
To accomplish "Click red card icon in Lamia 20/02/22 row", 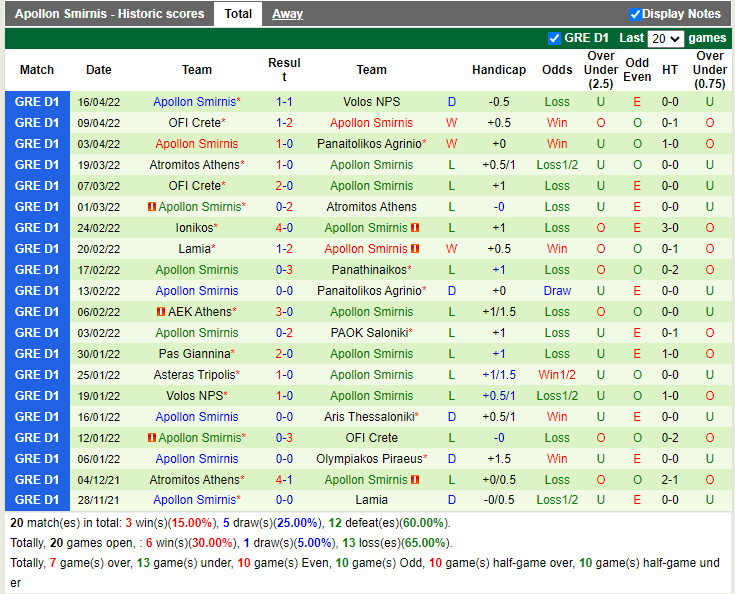I will (415, 249).
